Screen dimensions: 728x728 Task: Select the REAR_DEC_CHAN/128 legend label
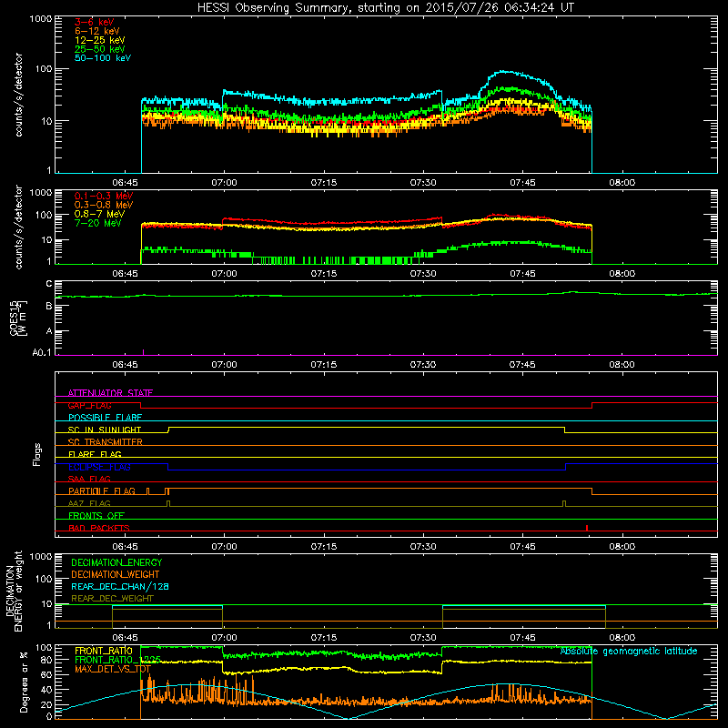pos(120,586)
